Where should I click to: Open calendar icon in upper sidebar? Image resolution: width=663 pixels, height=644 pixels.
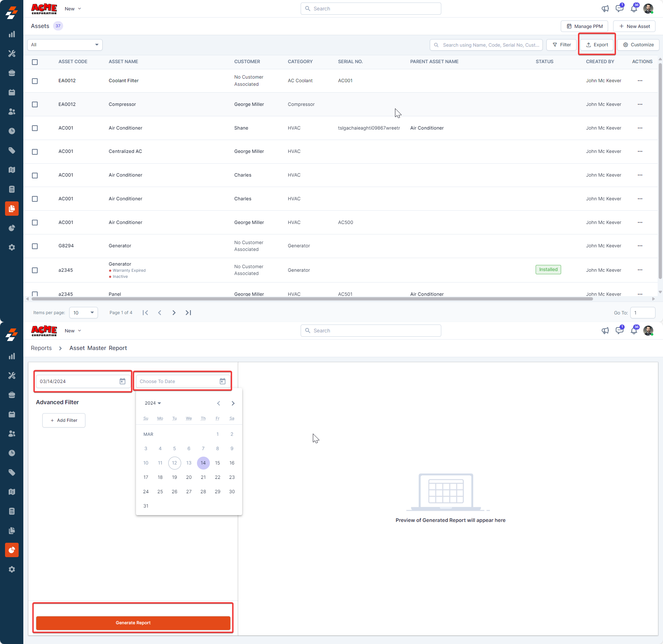[x=12, y=93]
